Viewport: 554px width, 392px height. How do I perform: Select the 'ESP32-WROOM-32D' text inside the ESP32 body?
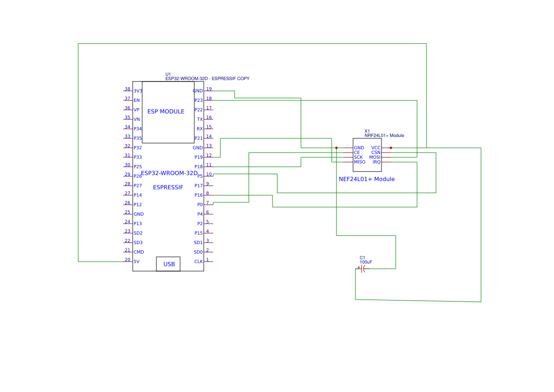169,173
